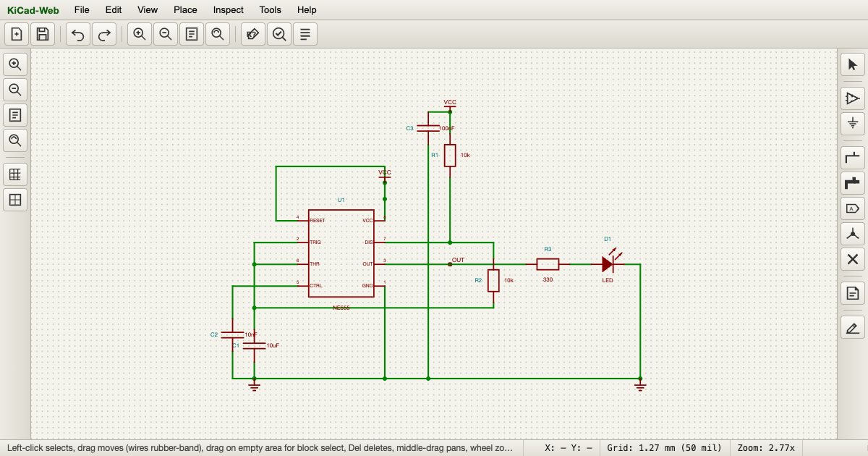Image resolution: width=868 pixels, height=456 pixels.
Task: Zoom out using the top toolbar magnifier
Action: (166, 34)
